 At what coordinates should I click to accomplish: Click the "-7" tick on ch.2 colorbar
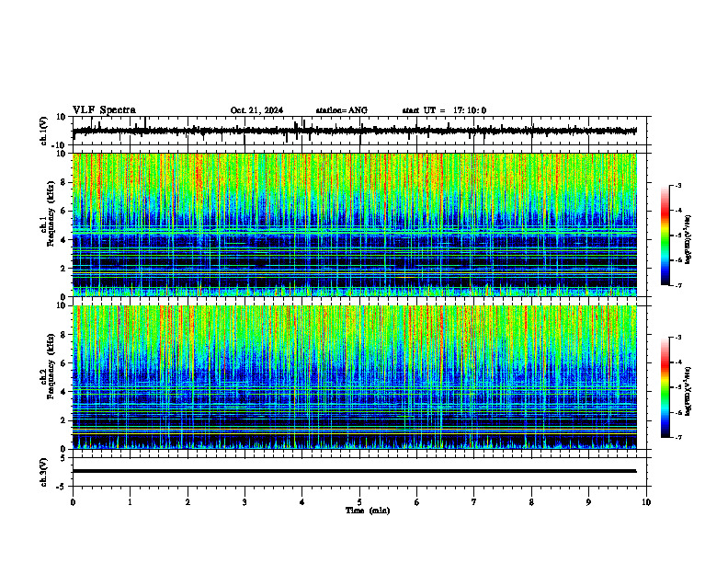pyautogui.click(x=678, y=437)
